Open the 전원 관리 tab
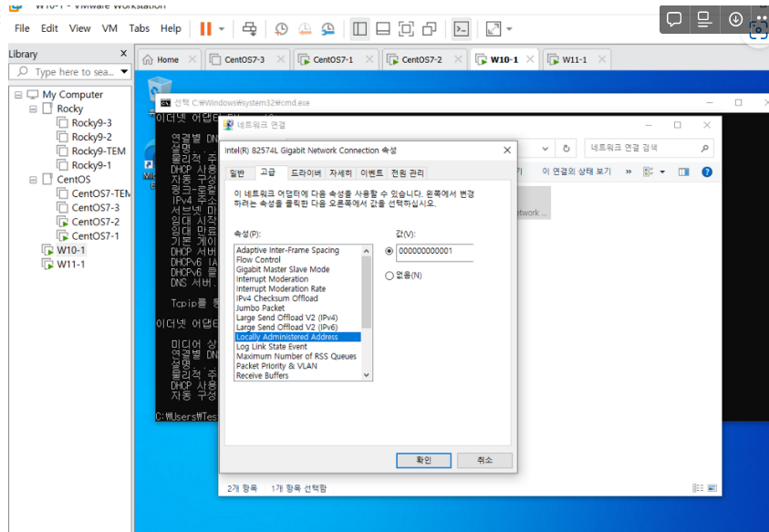The height and width of the screenshot is (532, 769). click(407, 173)
